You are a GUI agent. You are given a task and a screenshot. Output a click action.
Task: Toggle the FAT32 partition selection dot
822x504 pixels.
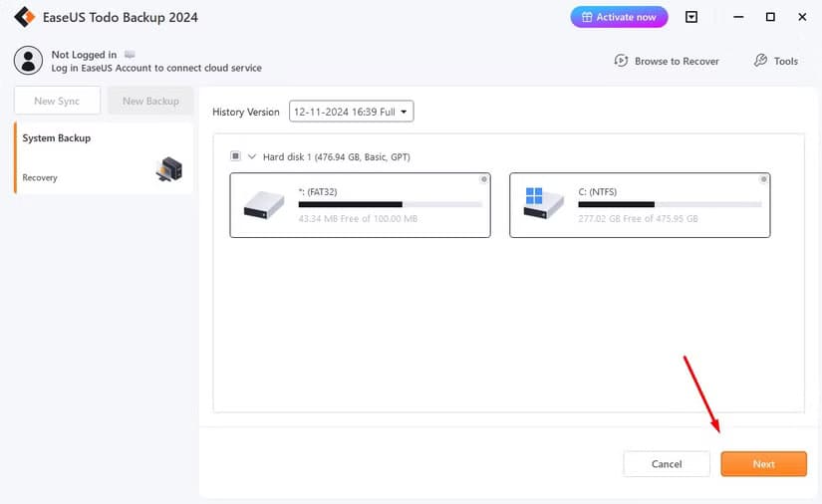[484, 179]
